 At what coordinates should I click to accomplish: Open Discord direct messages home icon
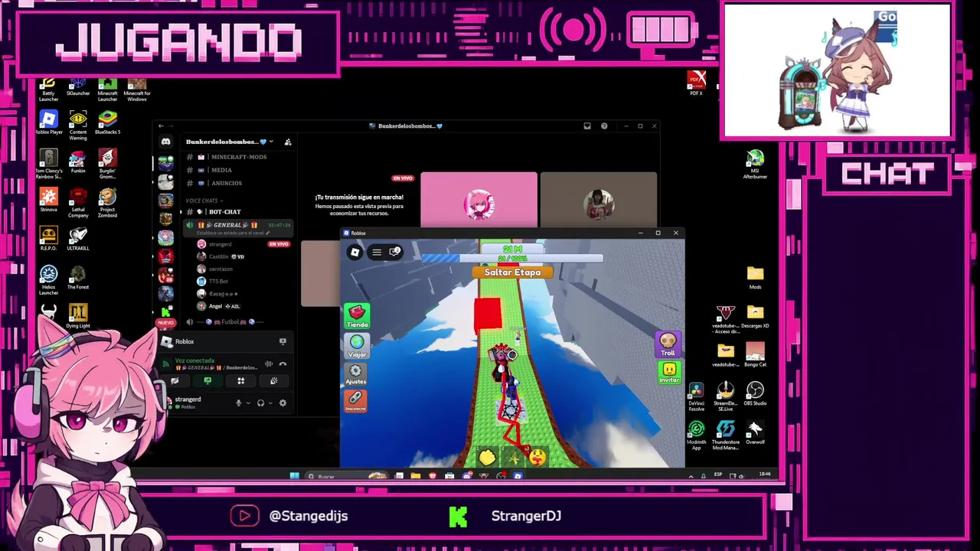pos(165,142)
